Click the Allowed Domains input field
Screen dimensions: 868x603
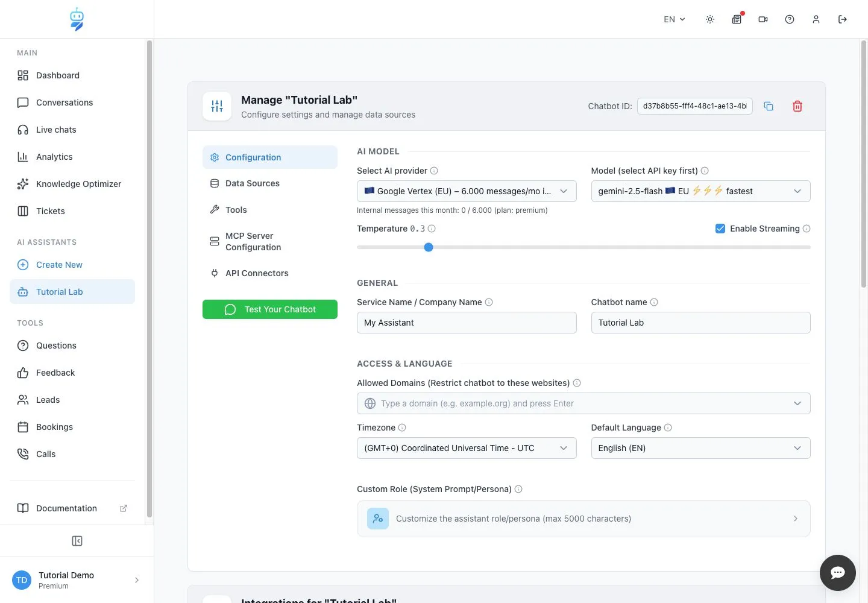[x=583, y=403]
